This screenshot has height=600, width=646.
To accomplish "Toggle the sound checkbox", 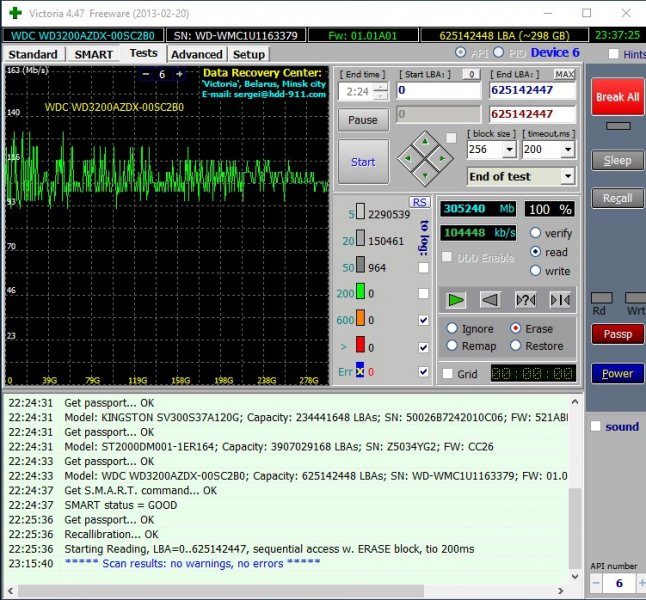I will (x=596, y=427).
